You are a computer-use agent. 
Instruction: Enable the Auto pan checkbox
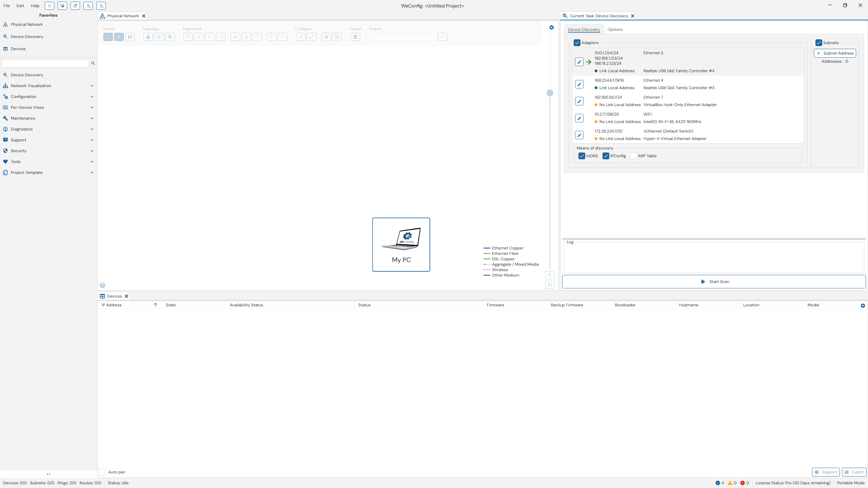pyautogui.click(x=102, y=472)
